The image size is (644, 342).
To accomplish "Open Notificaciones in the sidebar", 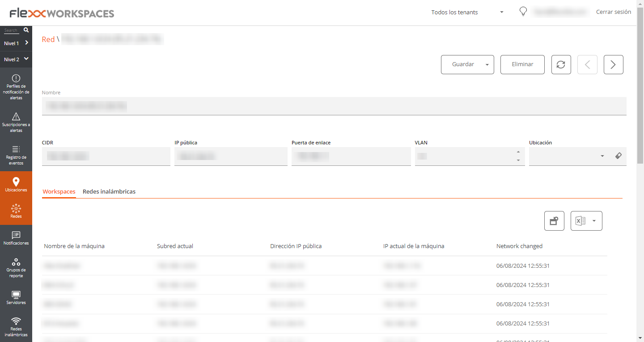I will (16, 238).
